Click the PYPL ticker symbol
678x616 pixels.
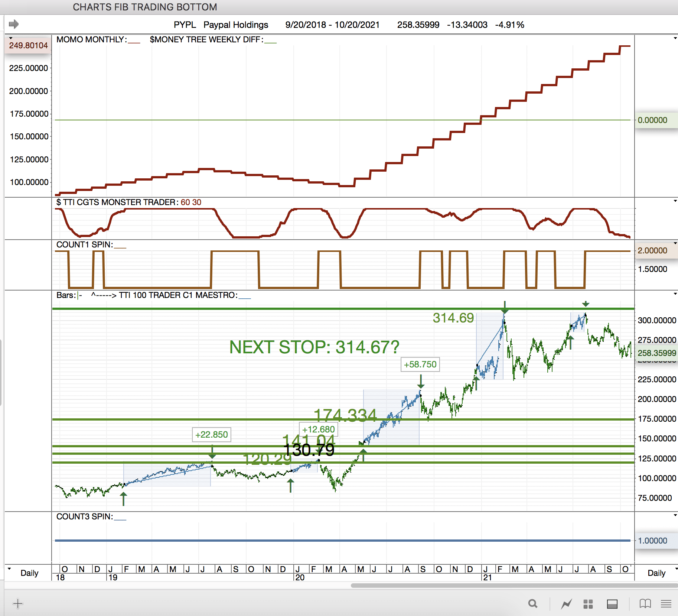[185, 25]
